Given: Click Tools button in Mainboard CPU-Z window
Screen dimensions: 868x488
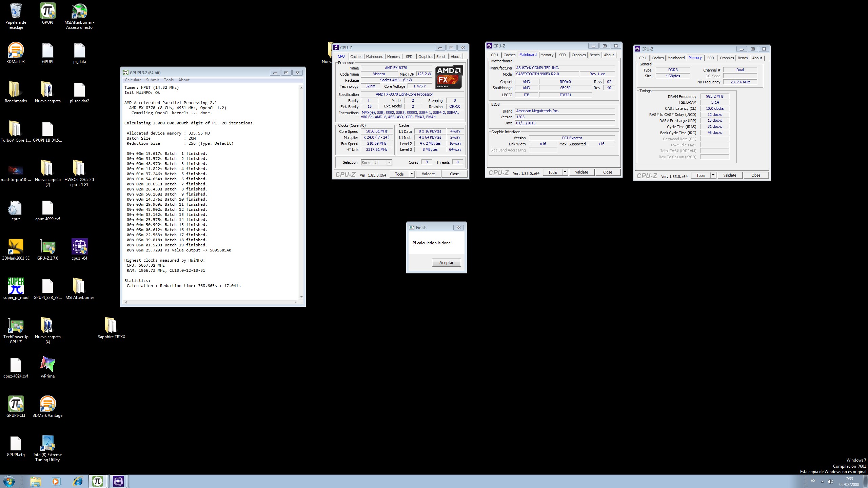Looking at the screenshot, I should 553,172.
